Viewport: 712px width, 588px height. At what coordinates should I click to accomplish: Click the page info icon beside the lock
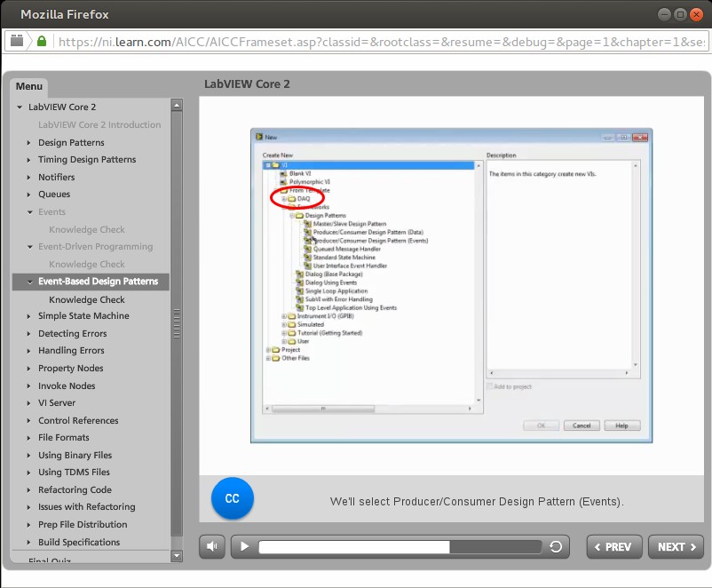point(17,41)
